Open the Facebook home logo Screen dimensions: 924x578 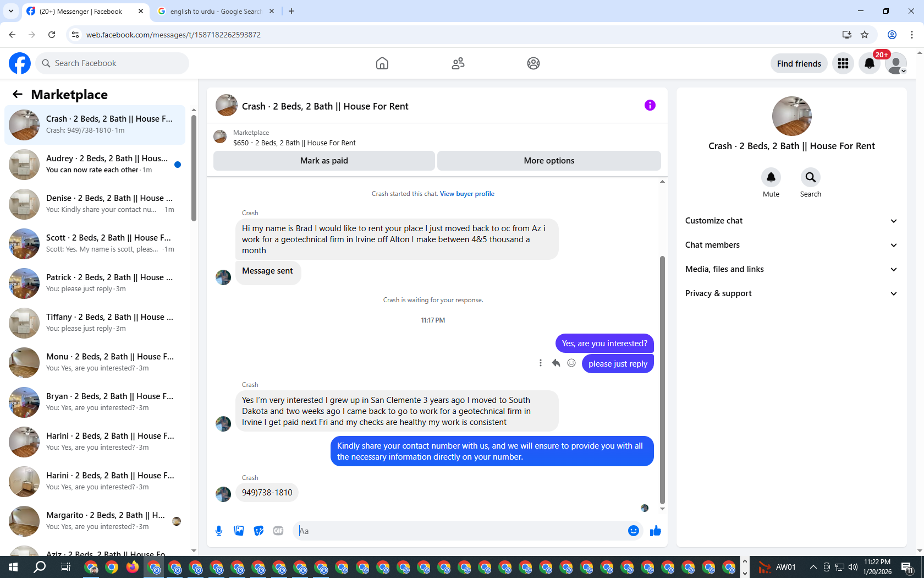[x=20, y=63]
